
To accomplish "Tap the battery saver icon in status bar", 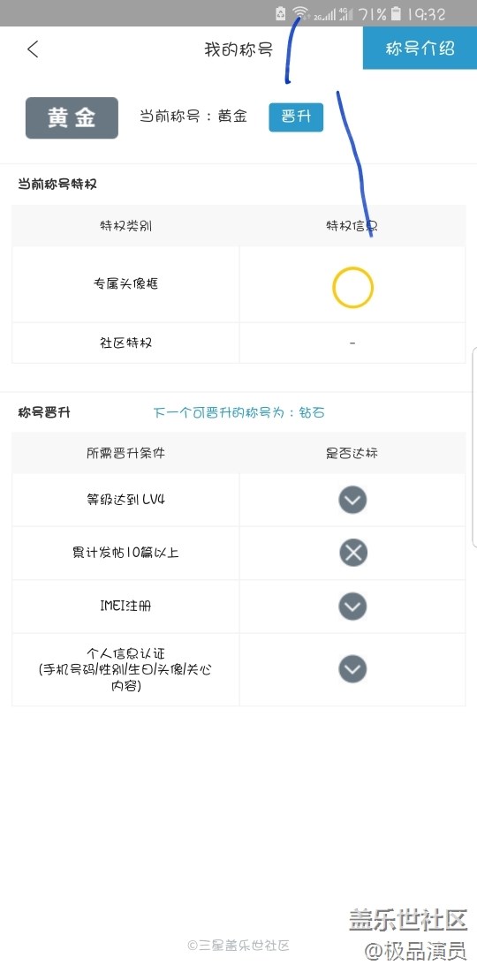I will click(x=281, y=13).
